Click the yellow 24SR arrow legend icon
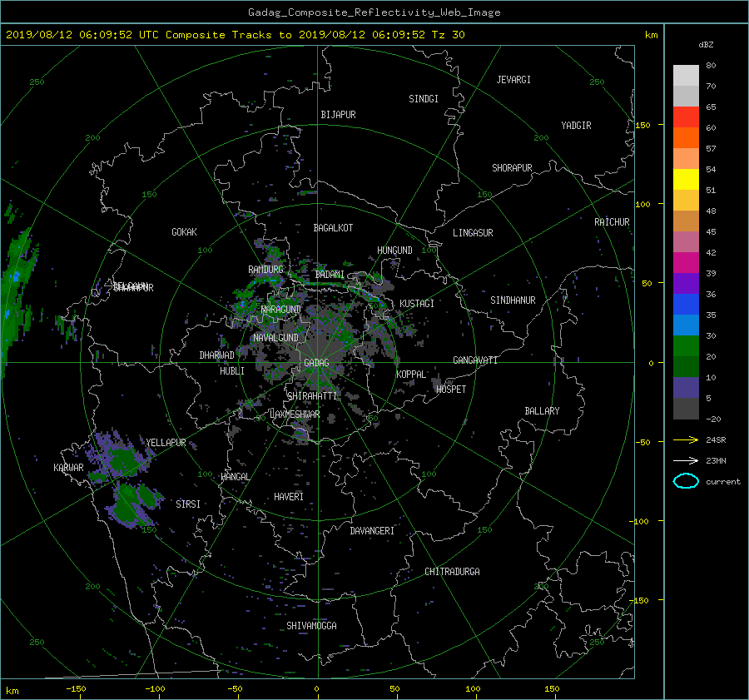This screenshot has height=700, width=749. 686,439
